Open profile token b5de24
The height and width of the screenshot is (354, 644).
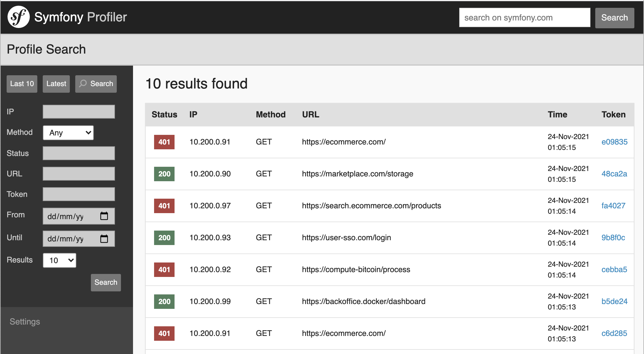click(614, 302)
